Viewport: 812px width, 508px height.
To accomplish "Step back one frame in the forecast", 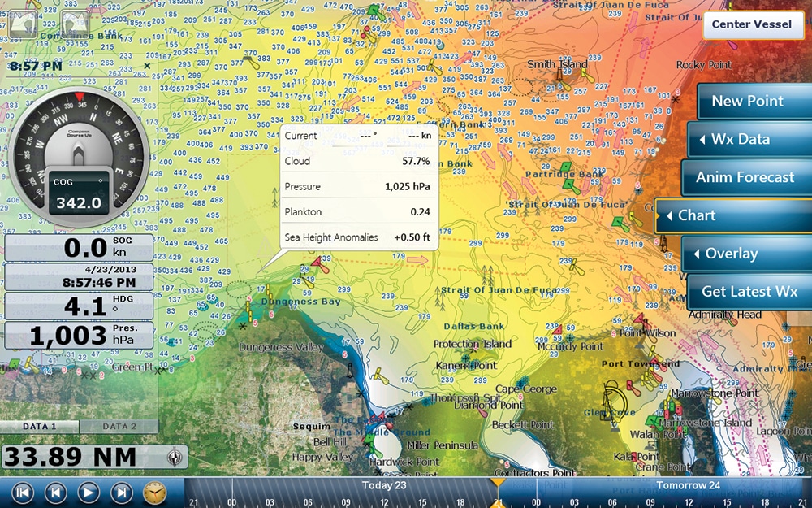I will 55,492.
